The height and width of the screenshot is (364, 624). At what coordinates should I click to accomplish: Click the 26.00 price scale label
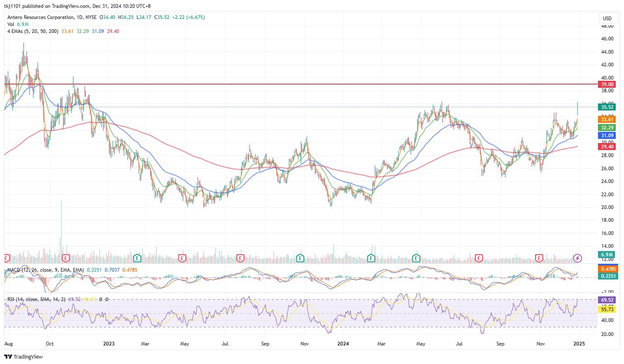click(x=607, y=169)
